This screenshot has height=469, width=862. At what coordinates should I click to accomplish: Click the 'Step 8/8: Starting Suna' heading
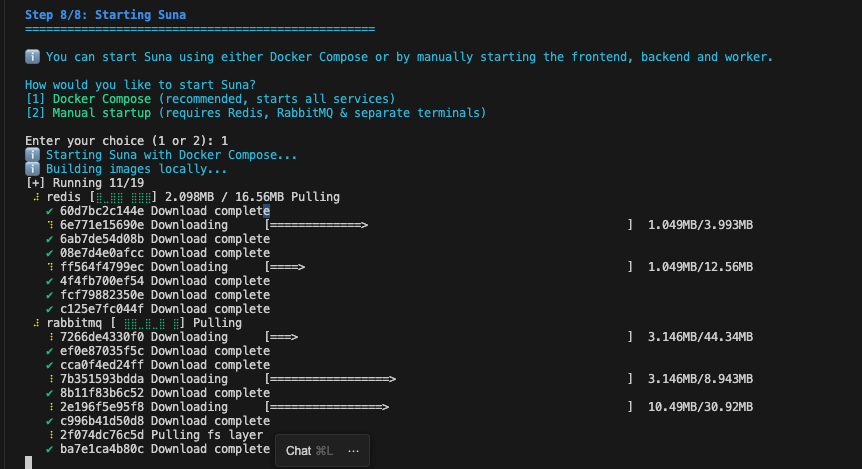106,15
